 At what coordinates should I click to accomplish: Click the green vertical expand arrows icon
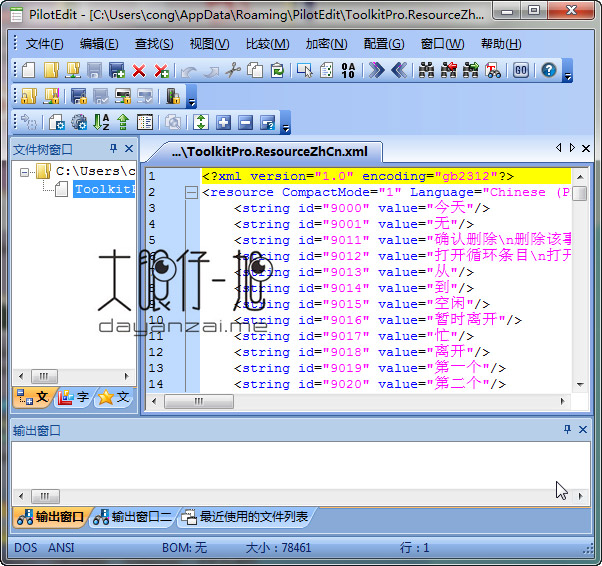pyautogui.click(x=201, y=122)
